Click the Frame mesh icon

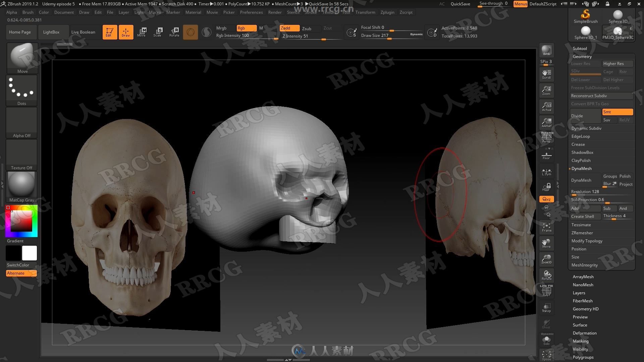(546, 227)
